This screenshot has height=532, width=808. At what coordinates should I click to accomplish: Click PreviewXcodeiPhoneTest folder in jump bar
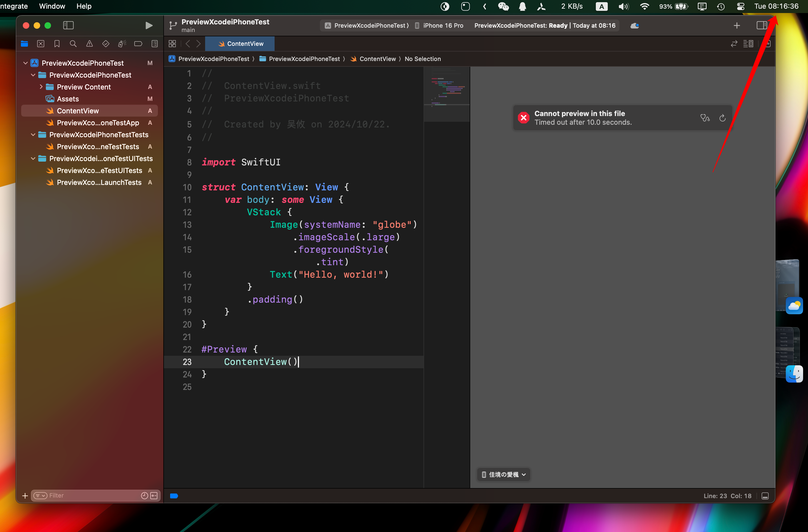(300, 59)
